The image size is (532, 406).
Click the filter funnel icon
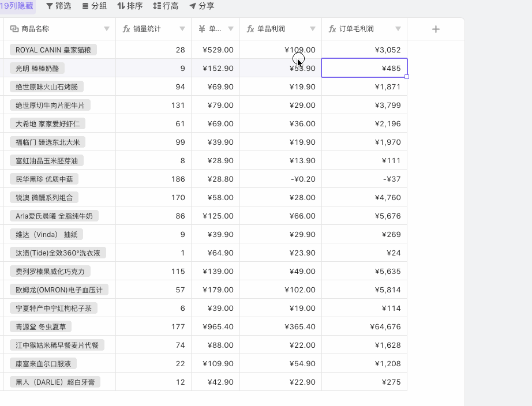pyautogui.click(x=50, y=6)
